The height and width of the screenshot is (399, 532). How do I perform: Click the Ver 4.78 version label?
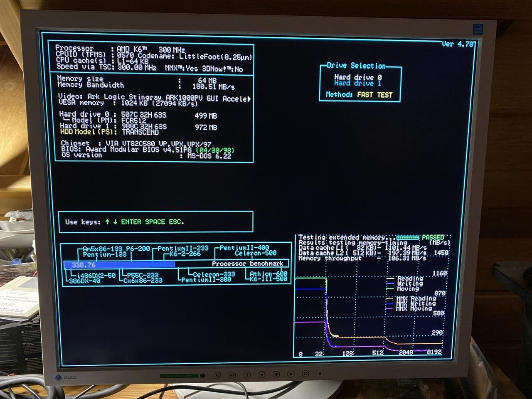coord(458,44)
